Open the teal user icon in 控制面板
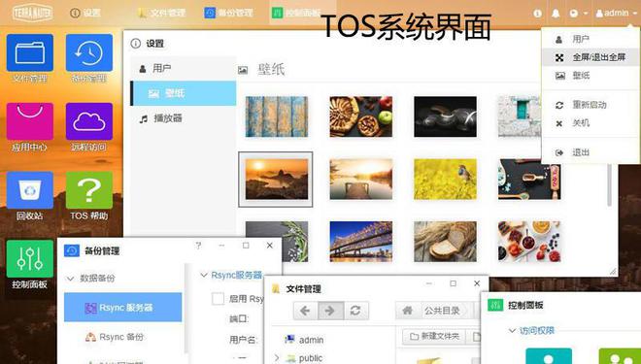 (x=549, y=356)
